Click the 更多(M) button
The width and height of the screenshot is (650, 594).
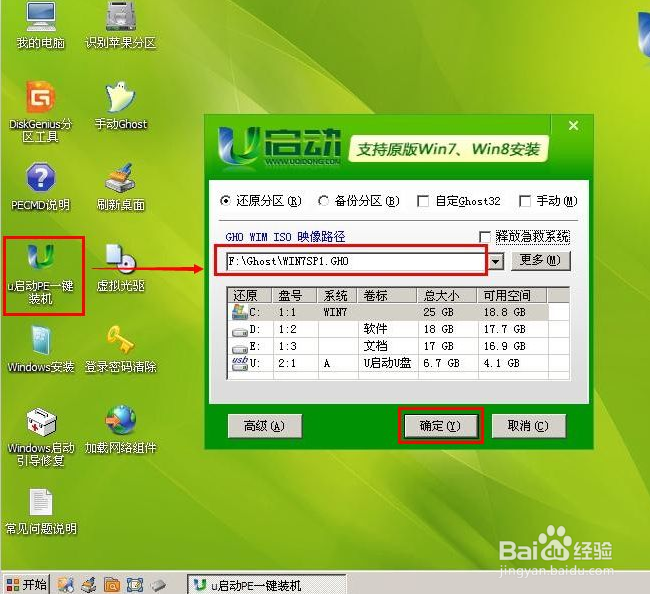coord(541,261)
